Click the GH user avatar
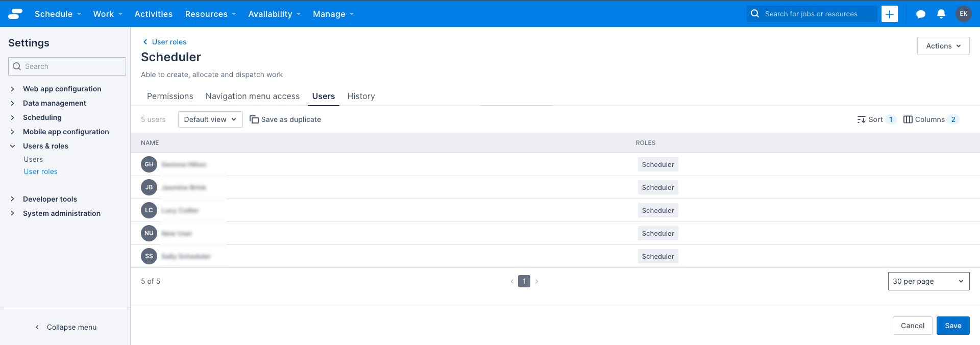Viewport: 980px width, 345px height. [x=149, y=164]
